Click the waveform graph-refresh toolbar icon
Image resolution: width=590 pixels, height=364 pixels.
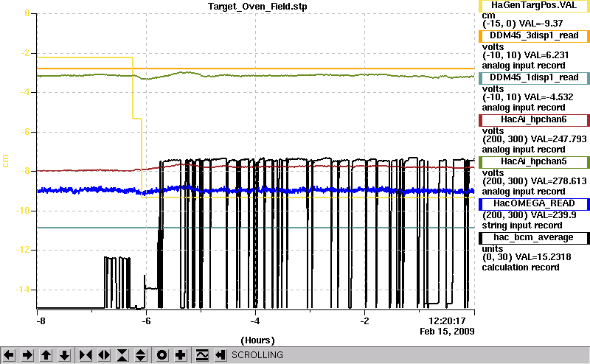tap(202, 355)
